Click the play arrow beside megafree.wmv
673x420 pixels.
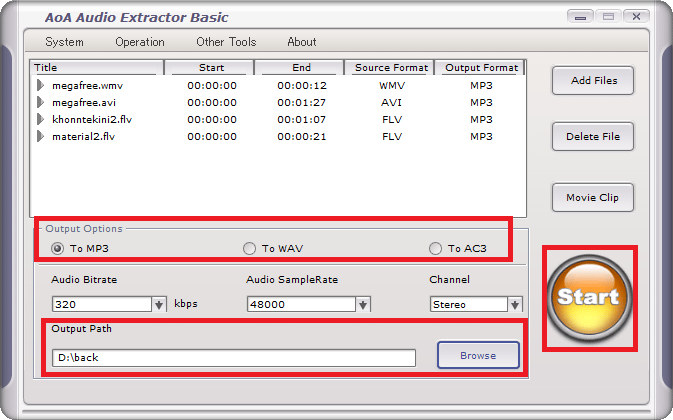(40, 85)
